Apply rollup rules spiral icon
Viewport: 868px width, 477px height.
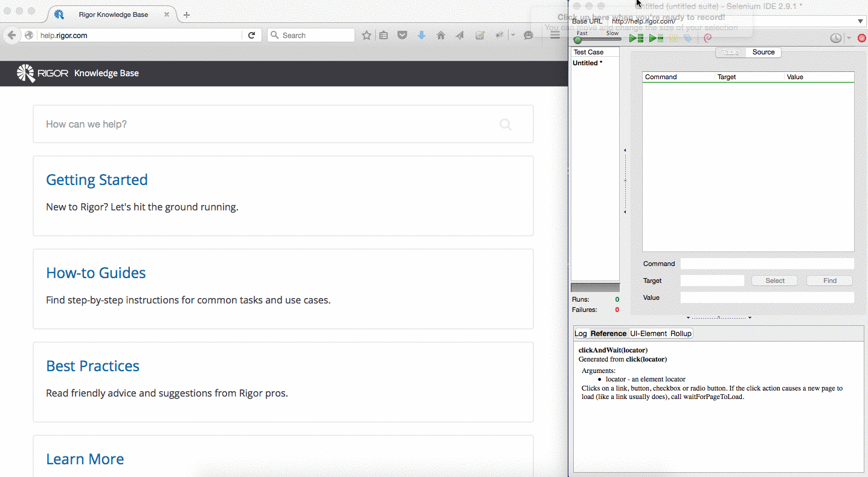tap(708, 38)
